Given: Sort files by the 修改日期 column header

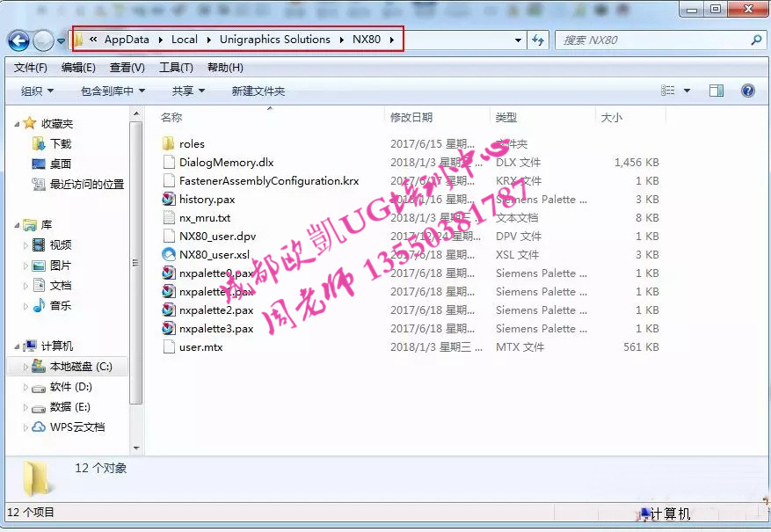Looking at the screenshot, I should pos(411,118).
